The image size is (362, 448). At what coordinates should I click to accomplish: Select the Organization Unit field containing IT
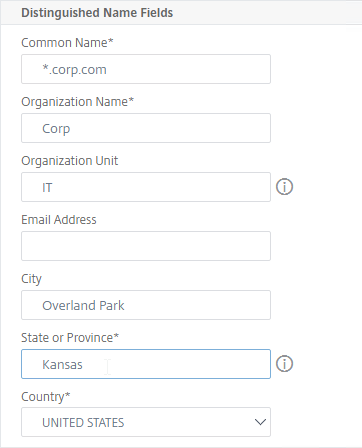(146, 187)
